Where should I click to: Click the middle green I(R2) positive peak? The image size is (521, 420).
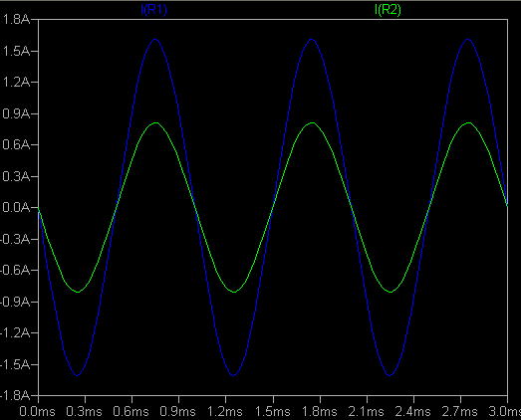click(x=312, y=123)
